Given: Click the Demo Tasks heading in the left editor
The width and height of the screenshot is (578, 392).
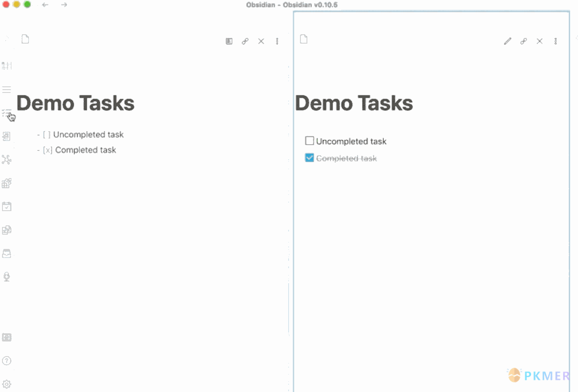Looking at the screenshot, I should [x=75, y=103].
